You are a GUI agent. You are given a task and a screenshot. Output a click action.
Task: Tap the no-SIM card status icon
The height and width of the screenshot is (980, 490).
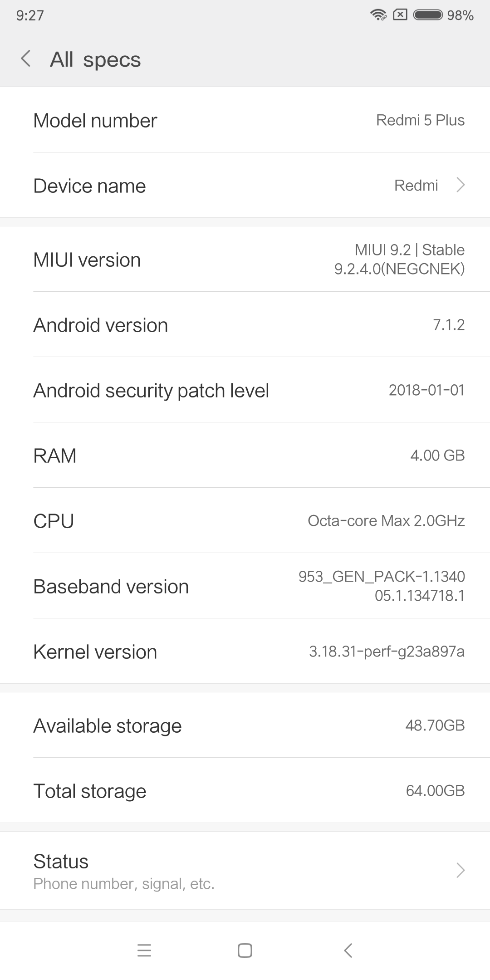point(400,15)
